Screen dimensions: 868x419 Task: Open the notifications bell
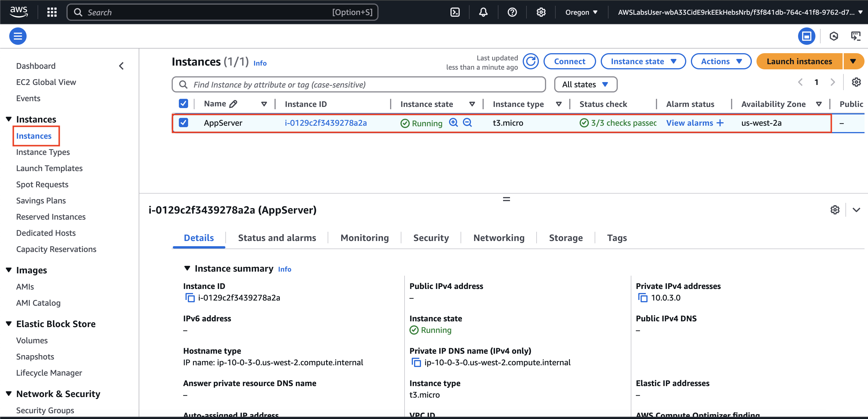483,12
